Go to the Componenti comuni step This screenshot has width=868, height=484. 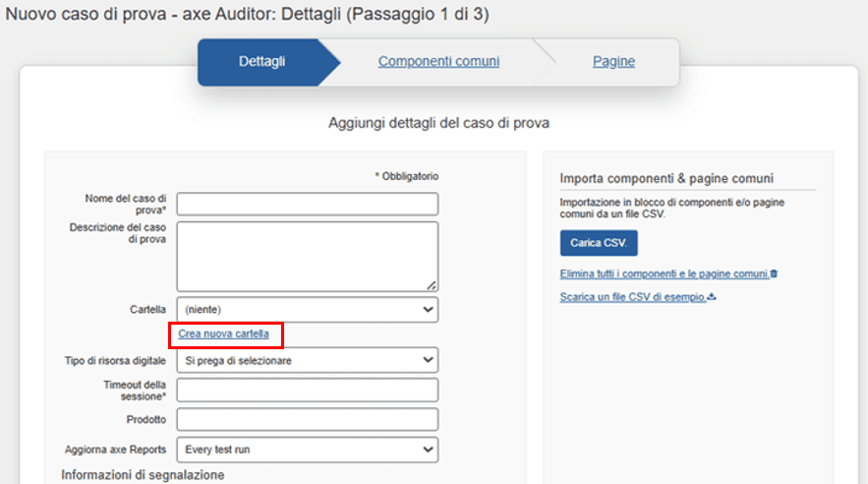438,62
